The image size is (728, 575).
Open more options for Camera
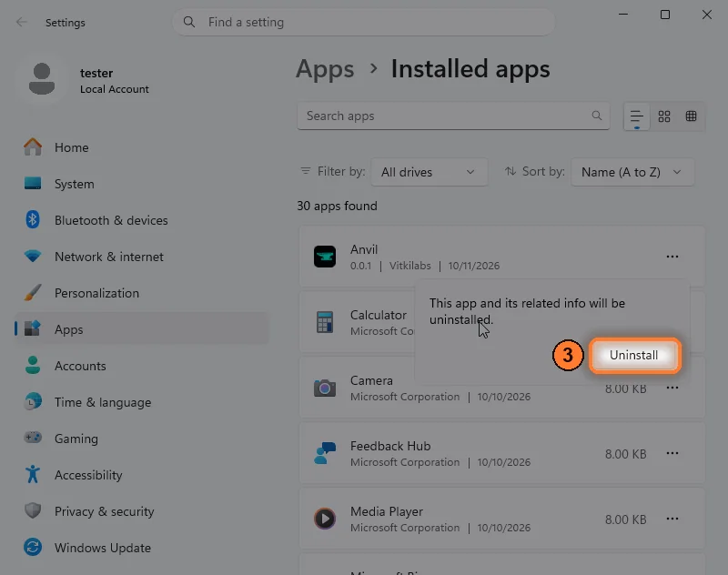672,388
